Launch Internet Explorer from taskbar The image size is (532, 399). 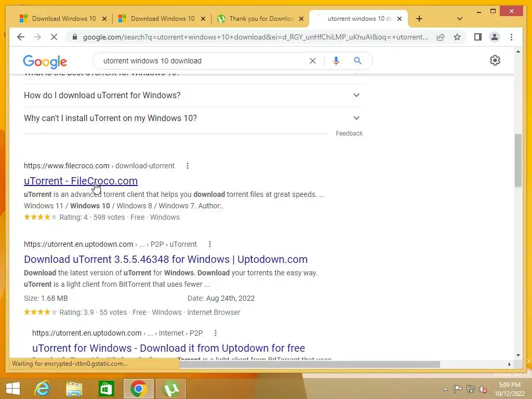click(x=43, y=388)
